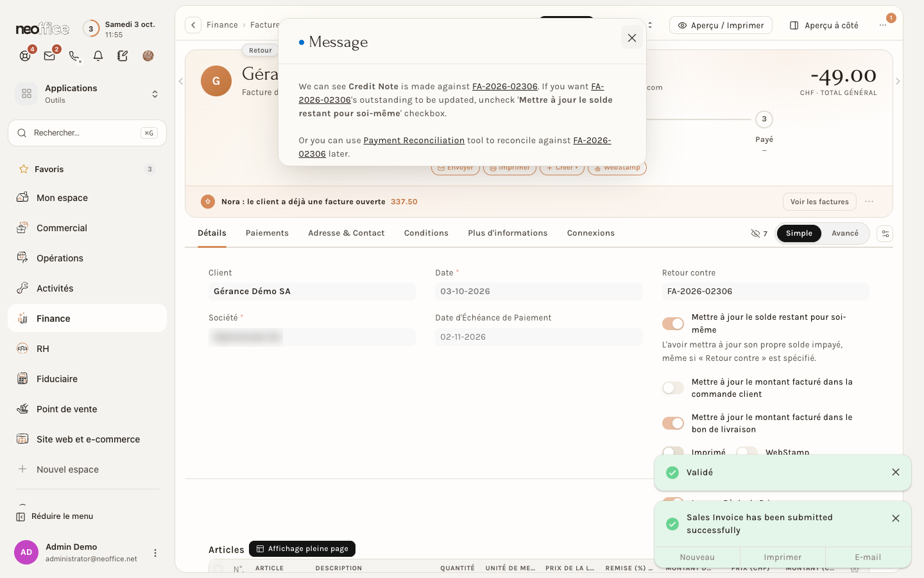Click the Point de vente icon
The height and width of the screenshot is (578, 924).
coord(22,408)
